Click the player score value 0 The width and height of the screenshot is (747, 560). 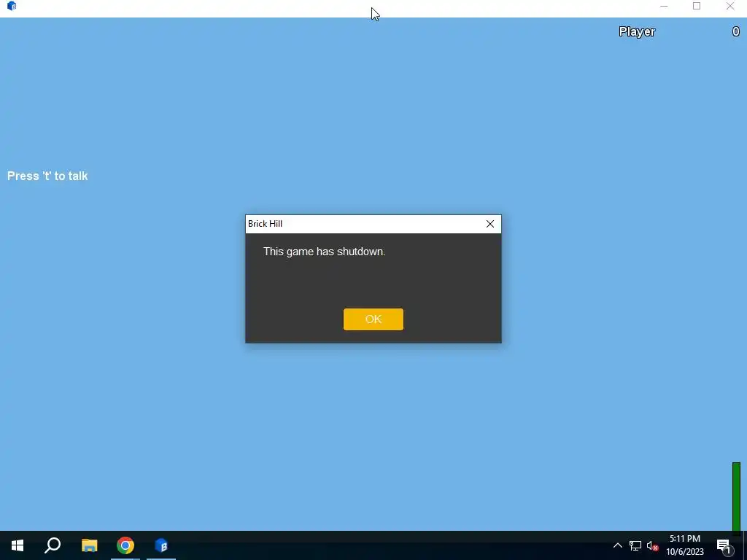coord(735,32)
